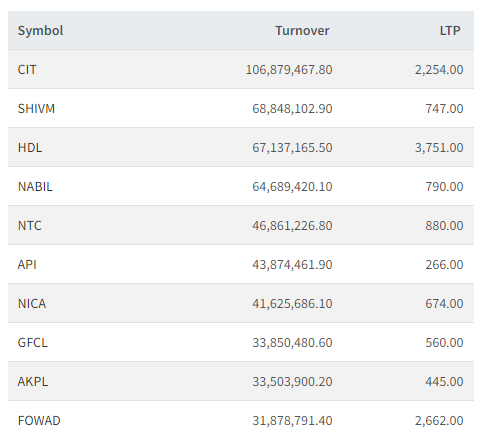Click turnover value 46,861,226.80
Image resolution: width=483 pixels, height=436 pixels.
pyautogui.click(x=292, y=226)
